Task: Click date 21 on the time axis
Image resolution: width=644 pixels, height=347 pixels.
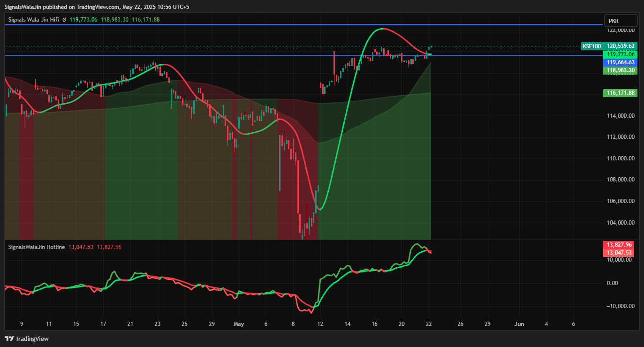Action: point(130,324)
